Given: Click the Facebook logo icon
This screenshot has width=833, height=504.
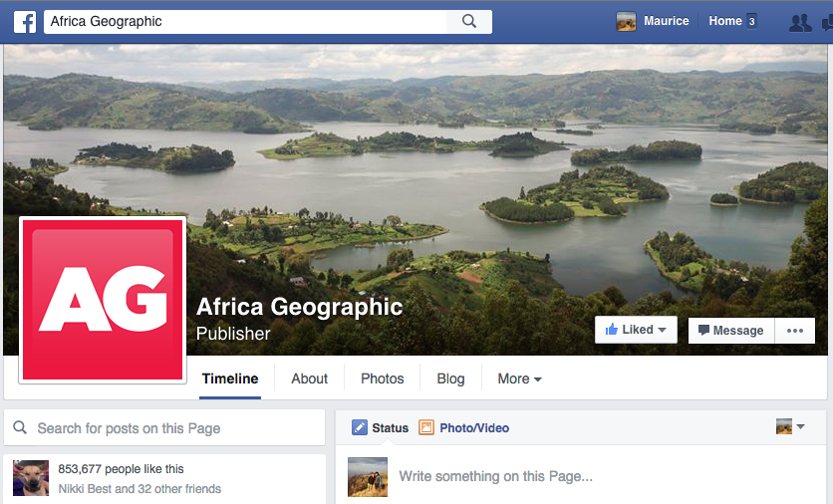Looking at the screenshot, I should click(x=25, y=22).
